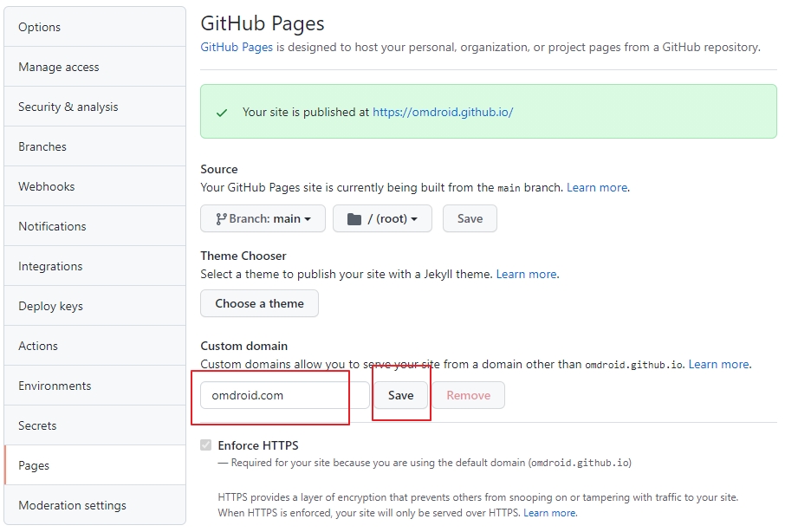The image size is (785, 532).
Task: Focus the custom domain input field
Action: pyautogui.click(x=285, y=395)
